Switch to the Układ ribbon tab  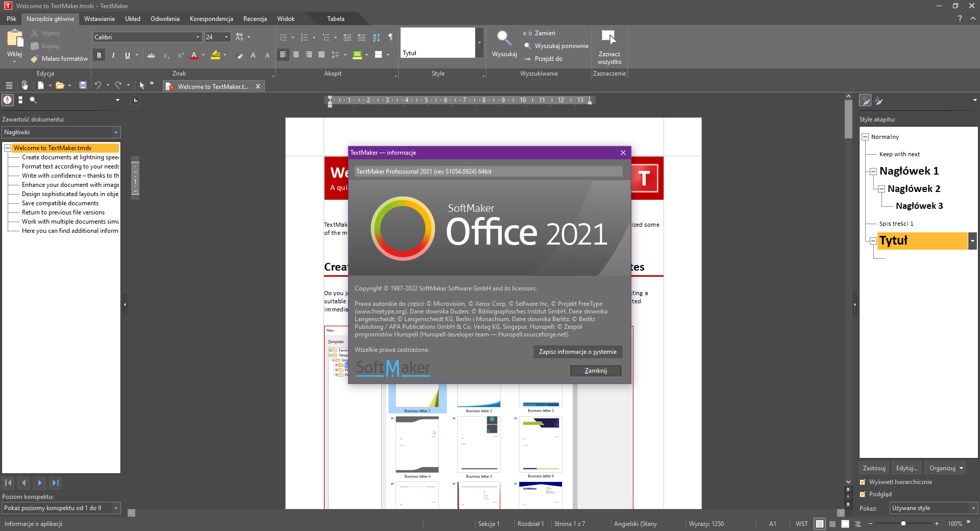click(x=133, y=19)
